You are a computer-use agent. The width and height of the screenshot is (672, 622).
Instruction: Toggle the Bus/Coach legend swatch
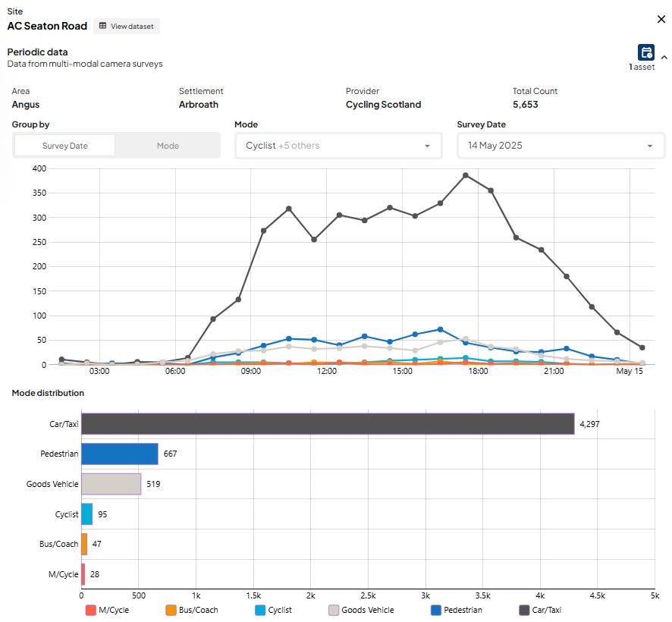(x=171, y=610)
